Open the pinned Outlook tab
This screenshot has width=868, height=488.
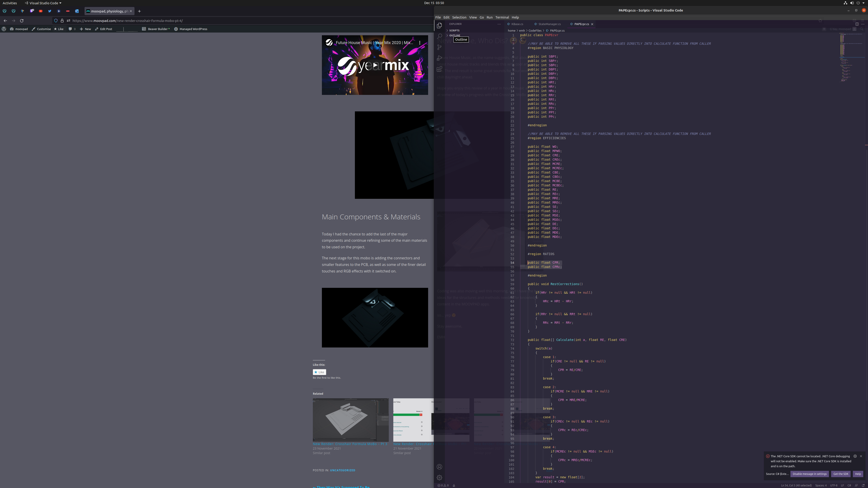pos(77,11)
